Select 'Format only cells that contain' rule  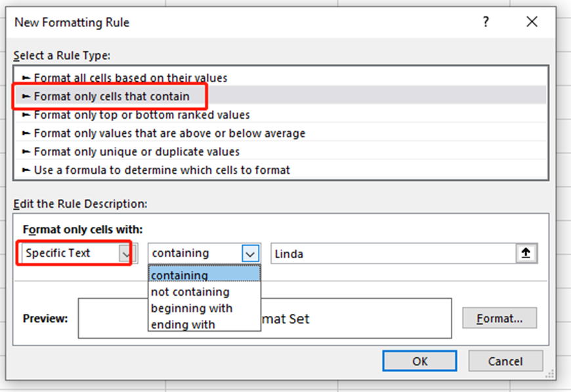coord(281,96)
